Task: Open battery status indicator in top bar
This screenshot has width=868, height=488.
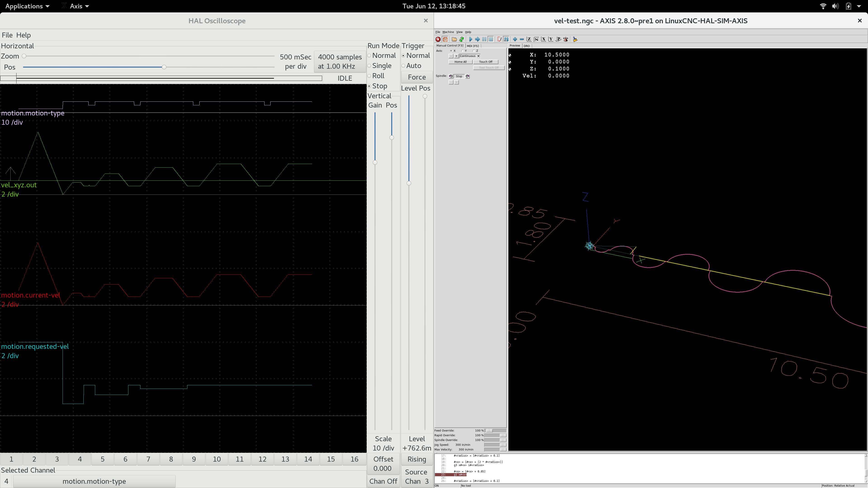Action: (849, 6)
